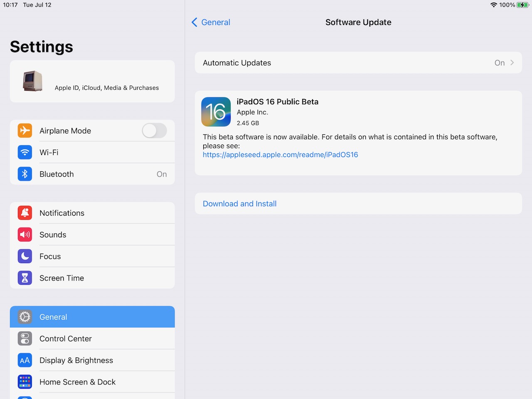Screen dimensions: 532x399
Task: Tap the Bluetooth On status text
Action: [x=162, y=174]
